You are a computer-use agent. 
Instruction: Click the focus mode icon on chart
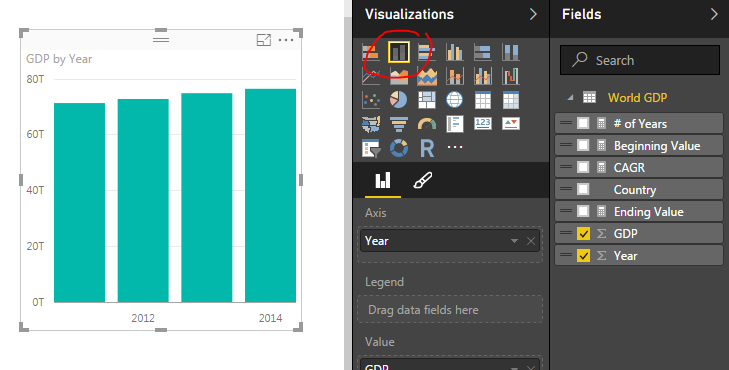(x=264, y=40)
